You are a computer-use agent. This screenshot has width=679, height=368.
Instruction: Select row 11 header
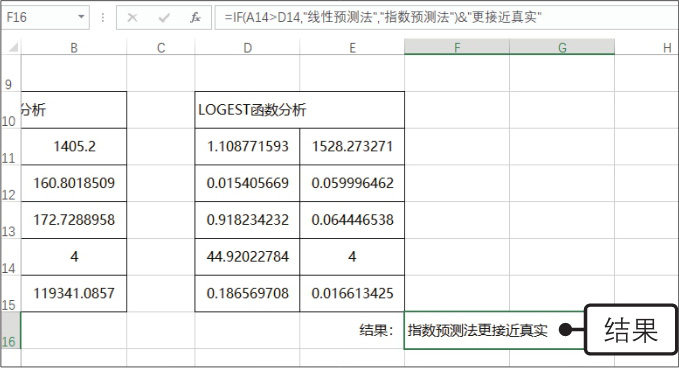tap(10, 147)
